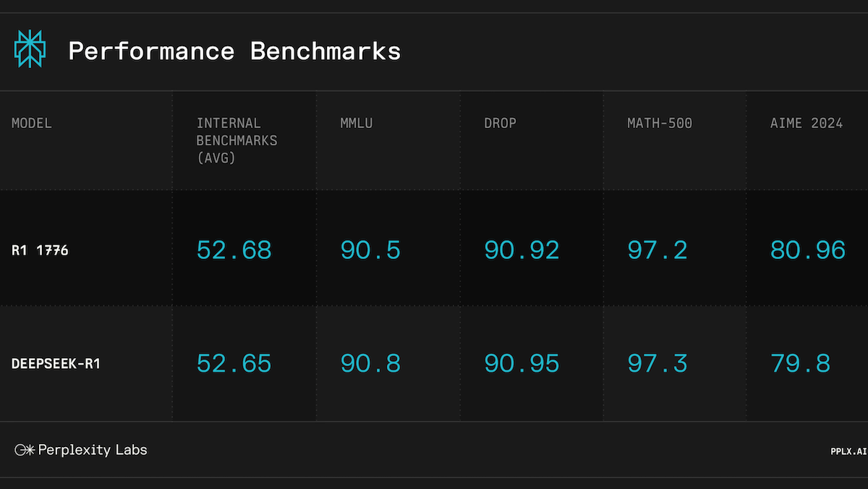Click the MMLU column header
Image resolution: width=868 pixels, height=489 pixels.
coord(357,124)
